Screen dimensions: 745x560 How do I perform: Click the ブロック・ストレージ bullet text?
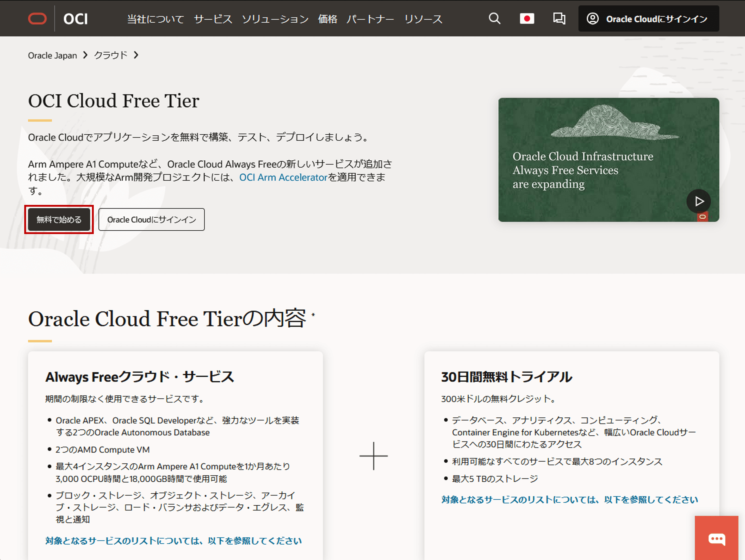[x=180, y=507]
